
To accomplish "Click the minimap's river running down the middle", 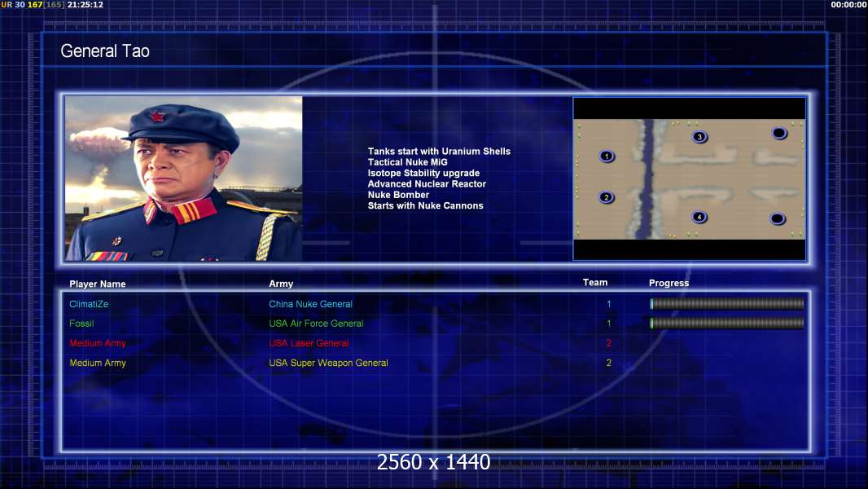I will click(x=648, y=178).
